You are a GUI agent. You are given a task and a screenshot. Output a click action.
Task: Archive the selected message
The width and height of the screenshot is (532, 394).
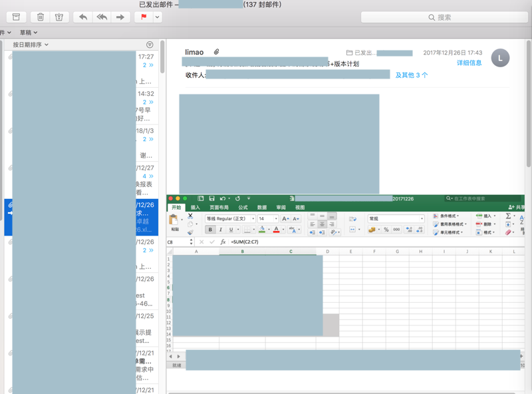(x=16, y=17)
